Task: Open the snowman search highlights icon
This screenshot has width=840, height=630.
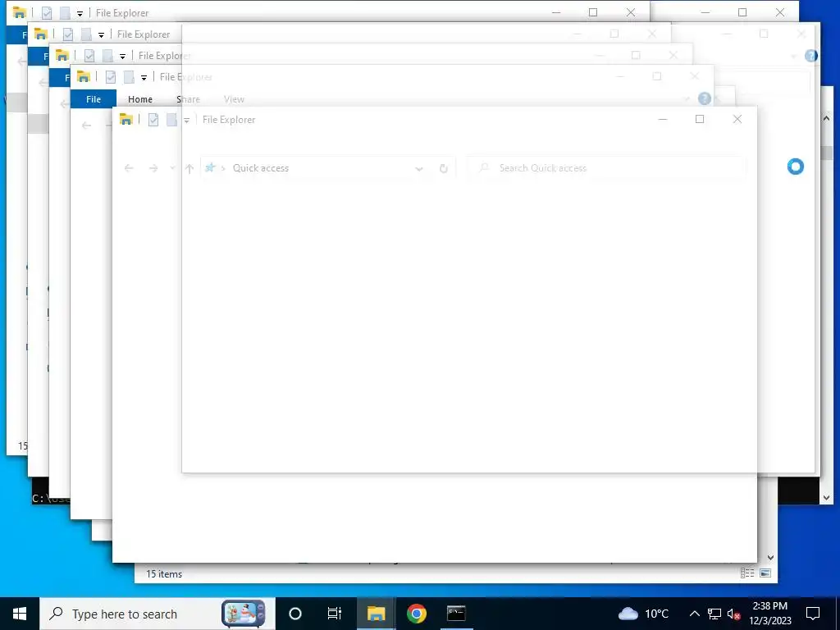Action: [243, 614]
